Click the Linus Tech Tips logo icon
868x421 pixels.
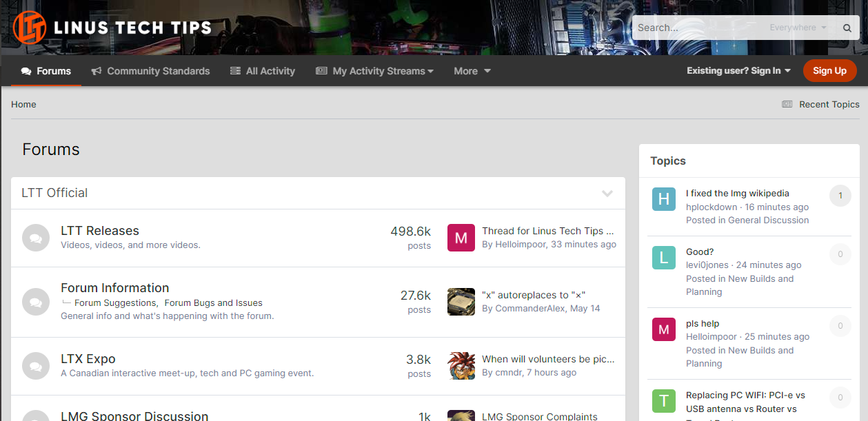(30, 28)
